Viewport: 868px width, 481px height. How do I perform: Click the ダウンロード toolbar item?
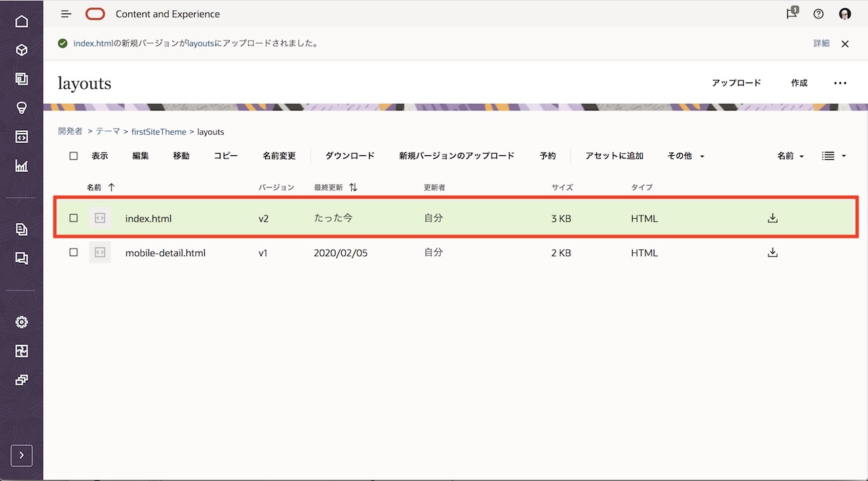click(x=350, y=156)
